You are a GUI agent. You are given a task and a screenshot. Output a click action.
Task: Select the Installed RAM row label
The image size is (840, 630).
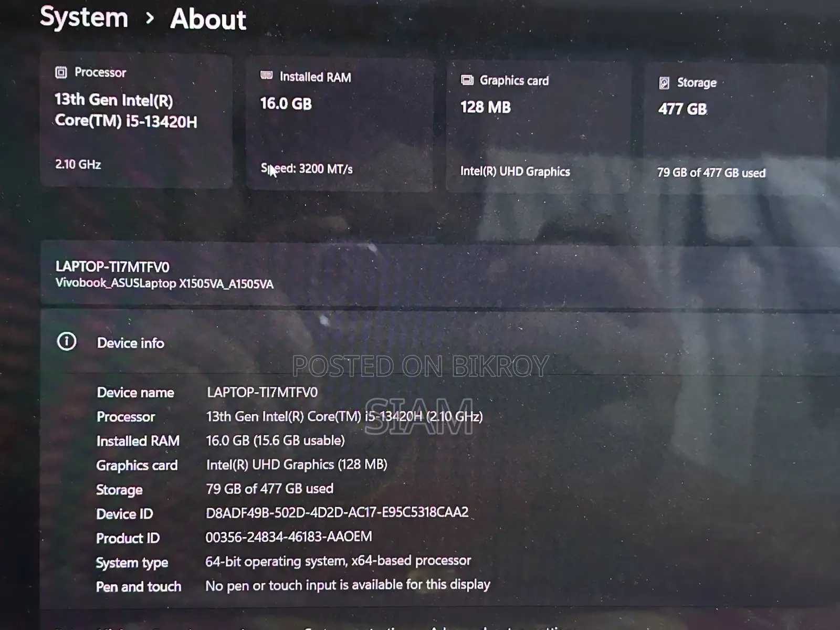pos(138,441)
